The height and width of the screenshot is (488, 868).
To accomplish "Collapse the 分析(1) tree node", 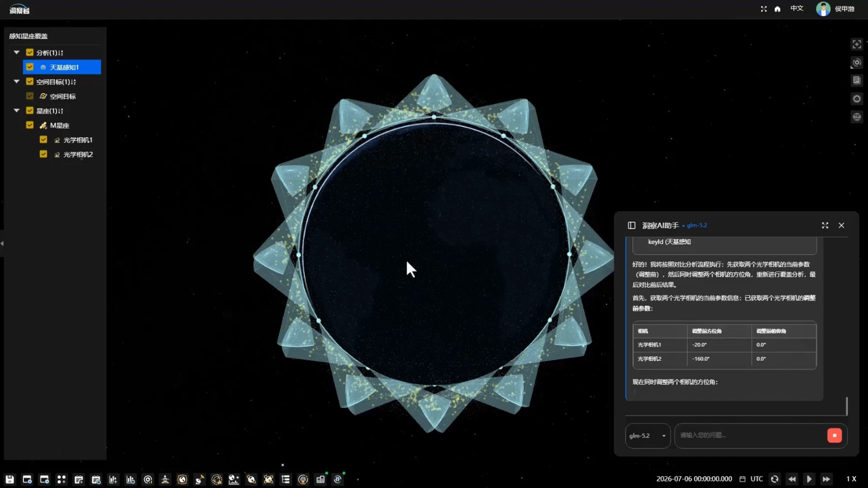I will 17,53.
